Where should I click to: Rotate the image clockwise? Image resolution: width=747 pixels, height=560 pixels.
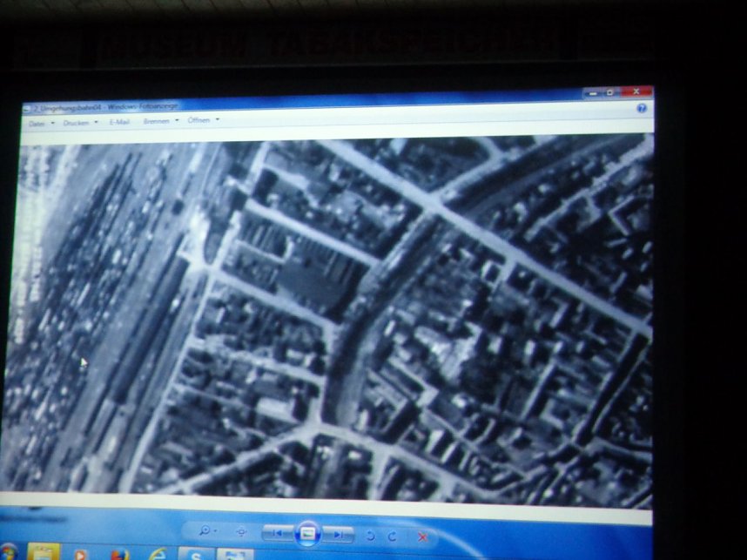coord(392,536)
